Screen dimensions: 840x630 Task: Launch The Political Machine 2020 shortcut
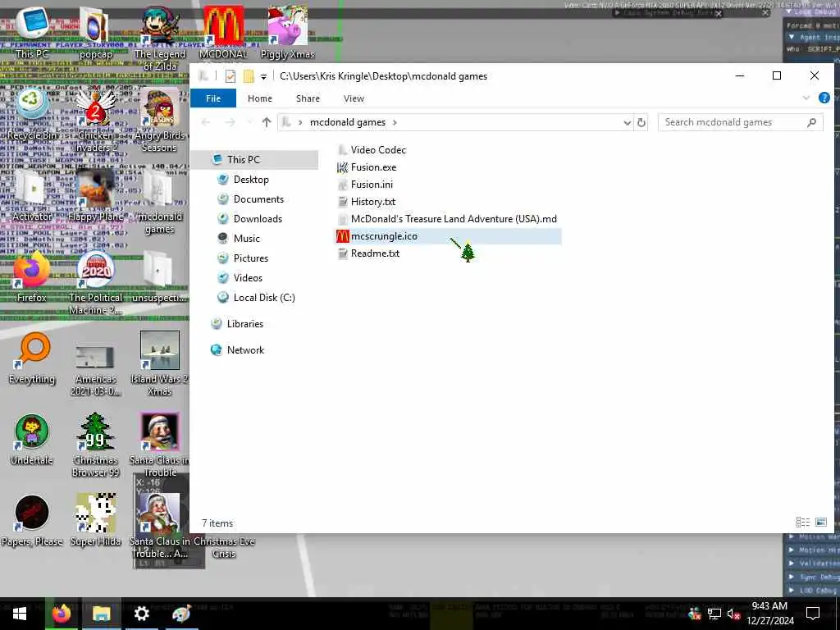pos(95,283)
